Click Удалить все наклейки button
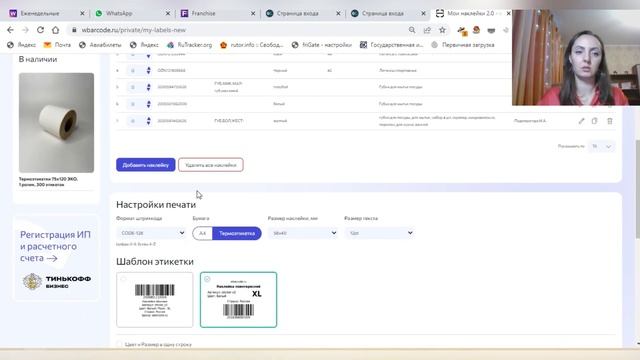 pyautogui.click(x=211, y=165)
